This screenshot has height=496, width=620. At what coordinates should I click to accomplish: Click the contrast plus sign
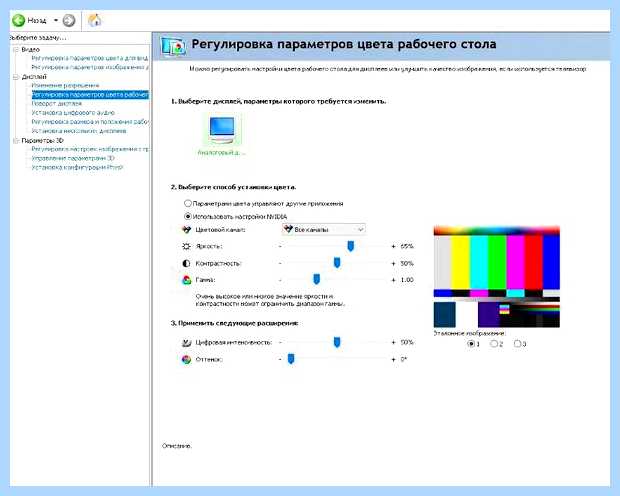pyautogui.click(x=393, y=263)
